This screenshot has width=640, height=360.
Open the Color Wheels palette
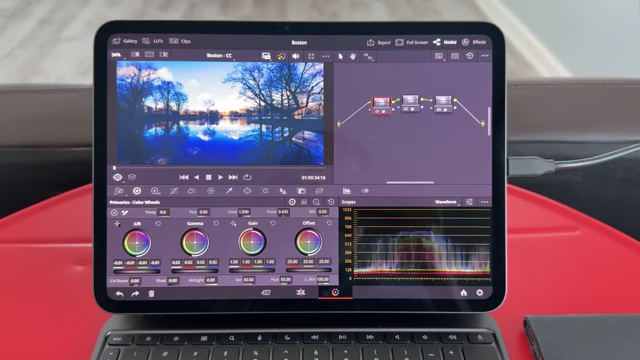pos(137,191)
